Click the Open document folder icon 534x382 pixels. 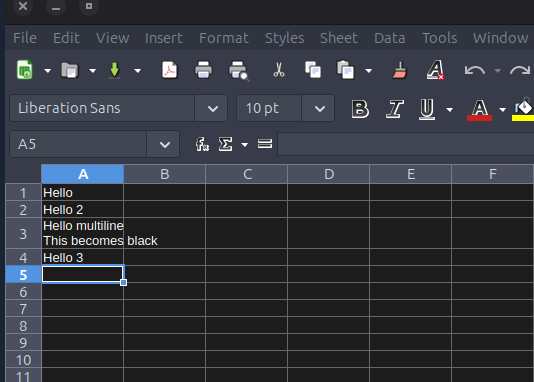pos(70,70)
